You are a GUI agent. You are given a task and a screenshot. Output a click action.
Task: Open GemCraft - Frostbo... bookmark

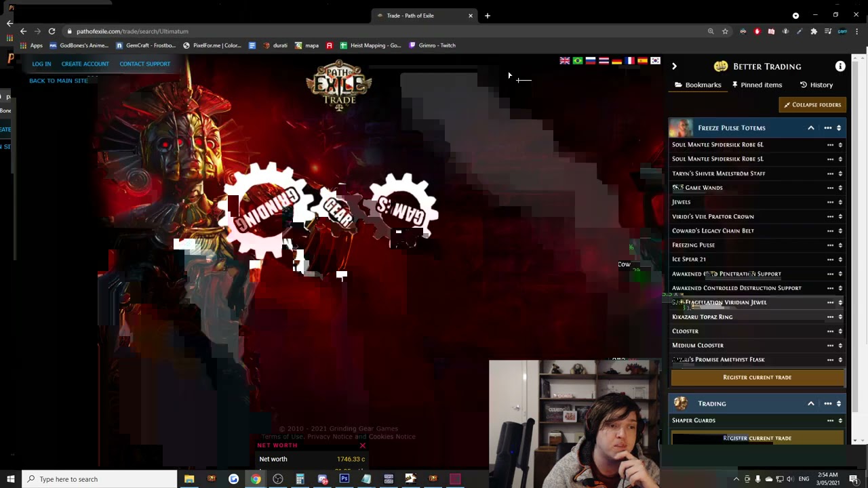(x=146, y=45)
